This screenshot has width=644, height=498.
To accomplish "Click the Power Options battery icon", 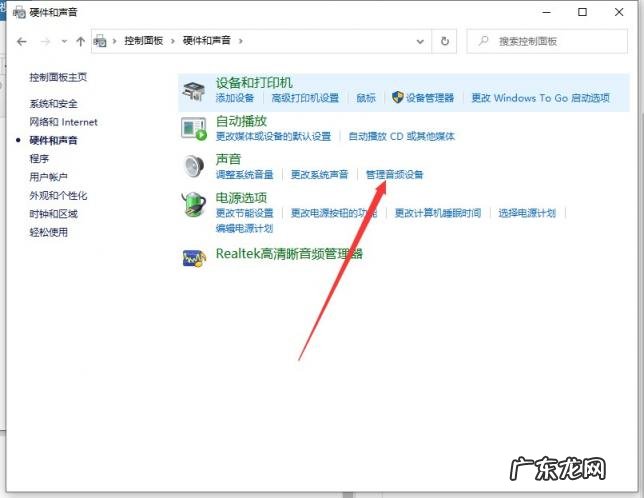I will tap(194, 204).
